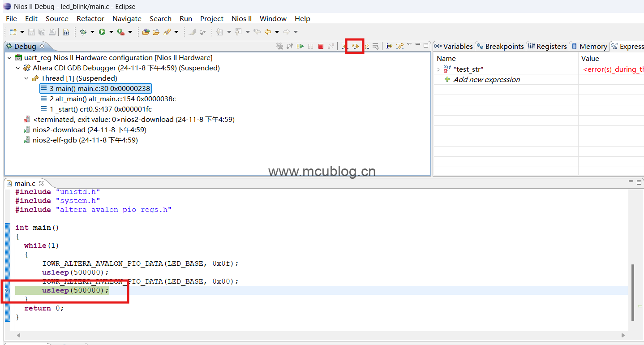This screenshot has width=644, height=345.
Task: Click the Forward navigation arrow
Action: 287,32
